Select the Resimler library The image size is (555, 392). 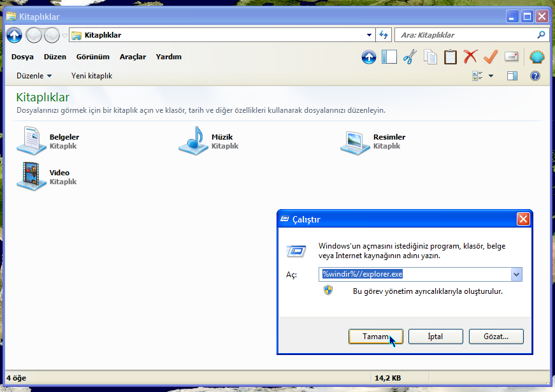373,142
